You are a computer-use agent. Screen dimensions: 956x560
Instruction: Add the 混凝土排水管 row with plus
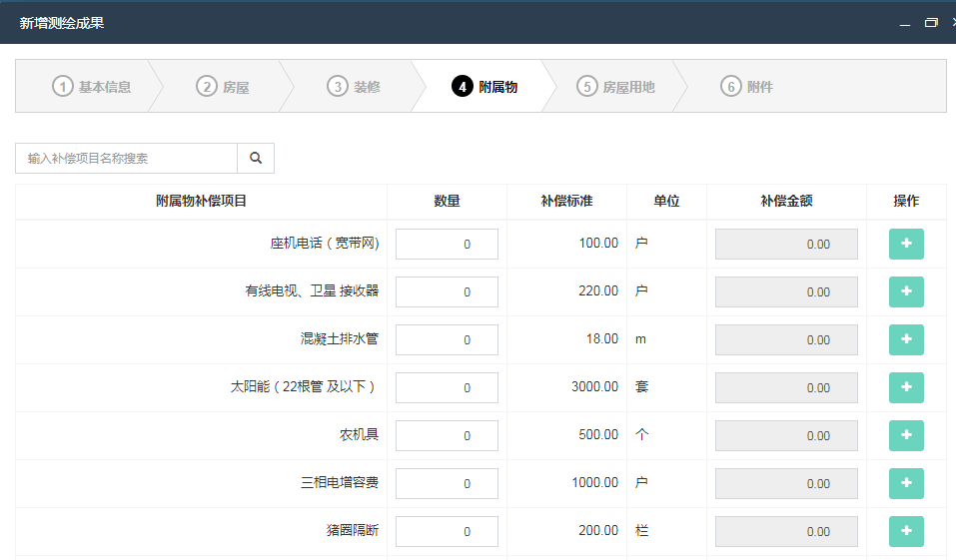click(x=906, y=339)
